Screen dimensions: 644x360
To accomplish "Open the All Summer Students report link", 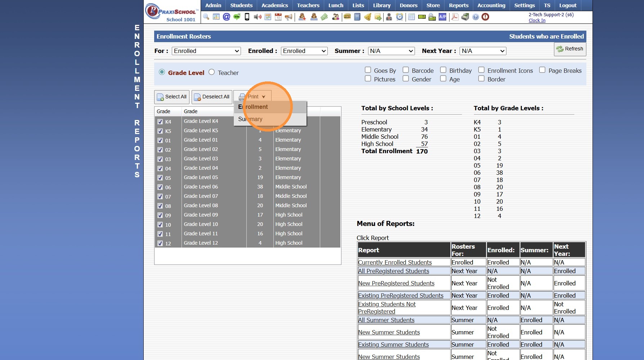I will pyautogui.click(x=386, y=320).
